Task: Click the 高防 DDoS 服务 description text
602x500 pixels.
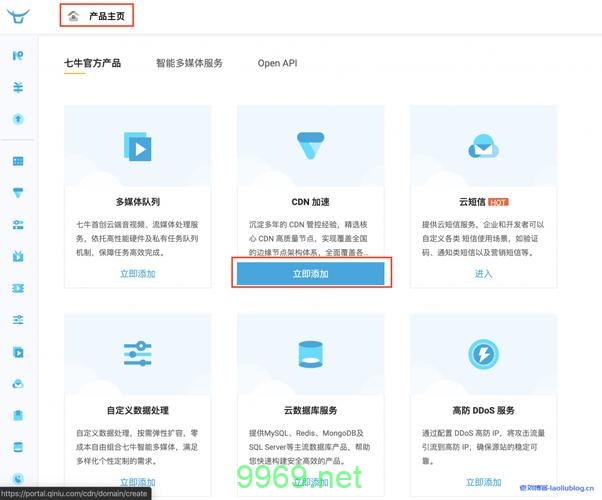Action: point(483,447)
